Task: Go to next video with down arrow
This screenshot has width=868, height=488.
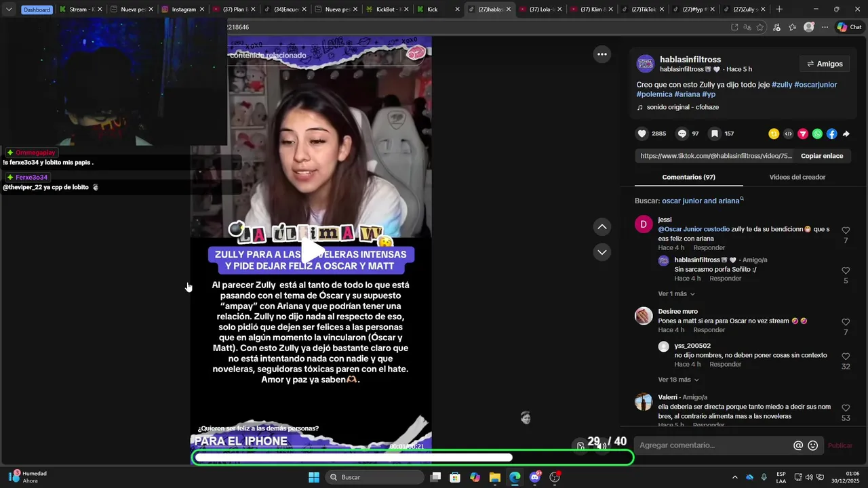Action: click(x=601, y=252)
